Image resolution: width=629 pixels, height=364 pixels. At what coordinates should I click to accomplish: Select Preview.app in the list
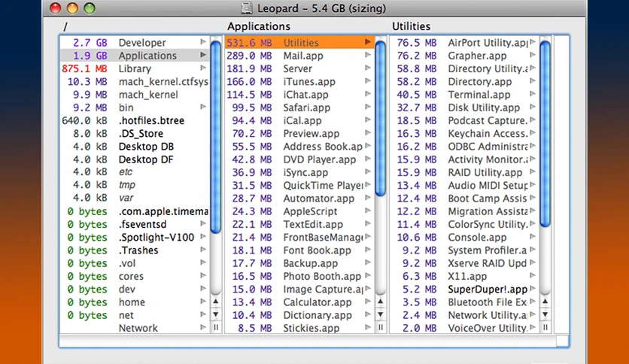[x=299, y=134]
